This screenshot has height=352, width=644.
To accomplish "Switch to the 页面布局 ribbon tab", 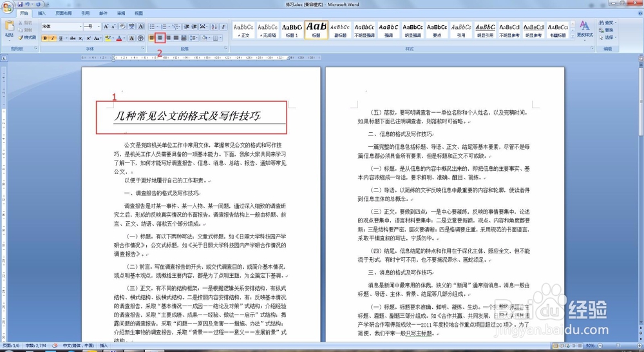I will coord(63,13).
